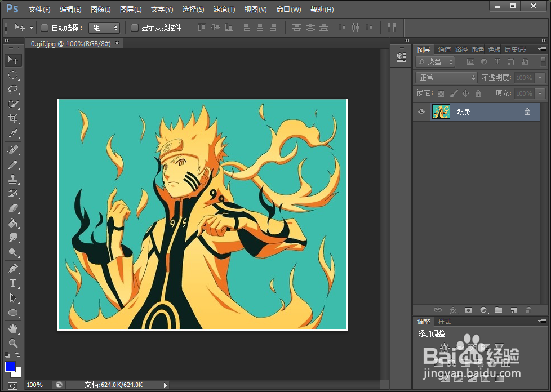Open the Window menu

pos(289,10)
